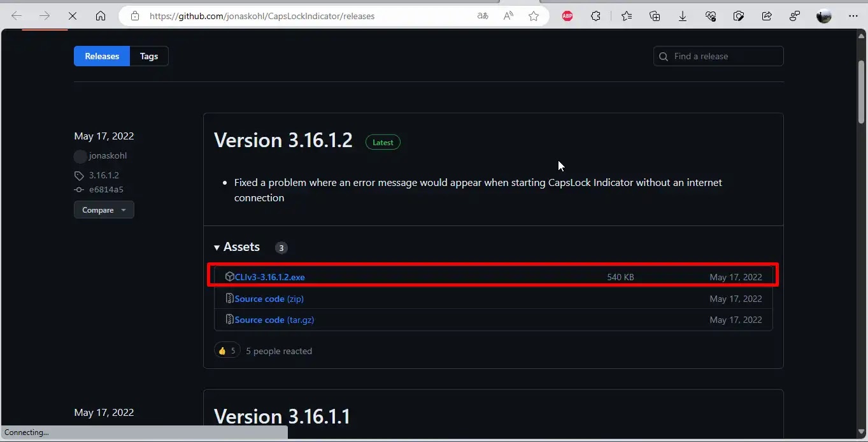Go back to the previous page

coord(17,16)
